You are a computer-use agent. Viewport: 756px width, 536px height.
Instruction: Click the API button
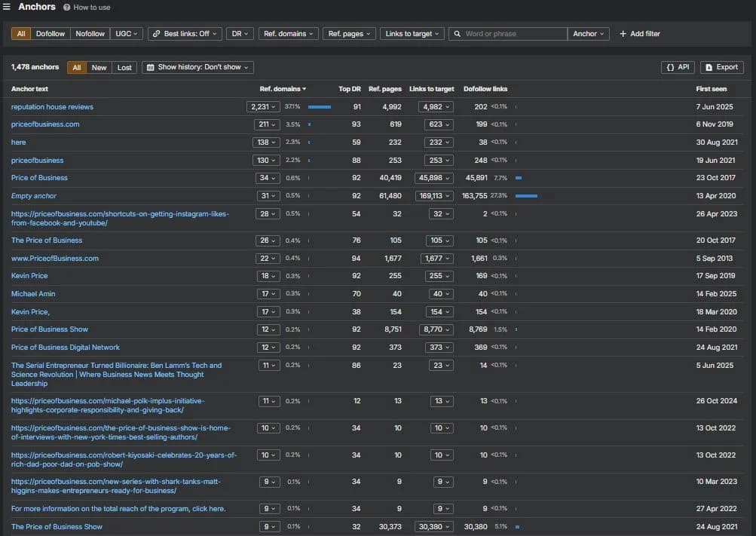[678, 68]
